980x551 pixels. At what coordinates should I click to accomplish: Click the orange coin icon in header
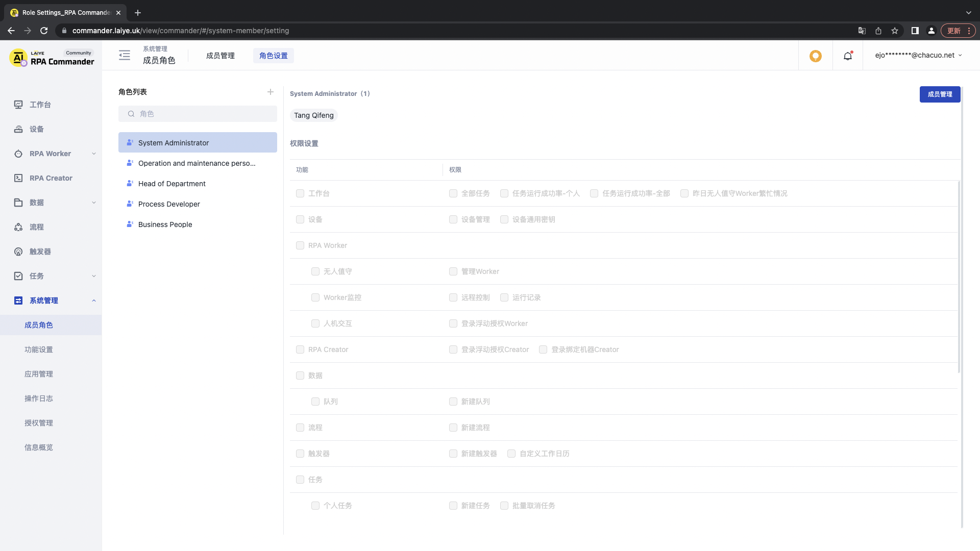[816, 56]
